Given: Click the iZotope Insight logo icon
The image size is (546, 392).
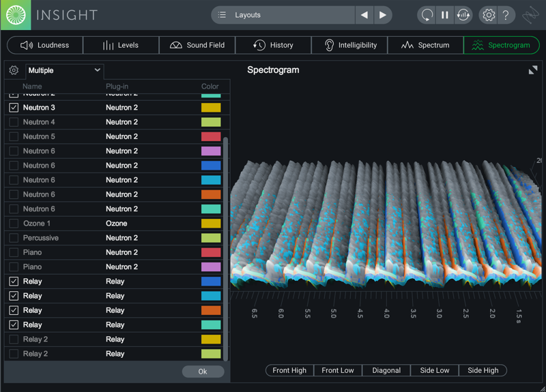Looking at the screenshot, I should (16, 15).
